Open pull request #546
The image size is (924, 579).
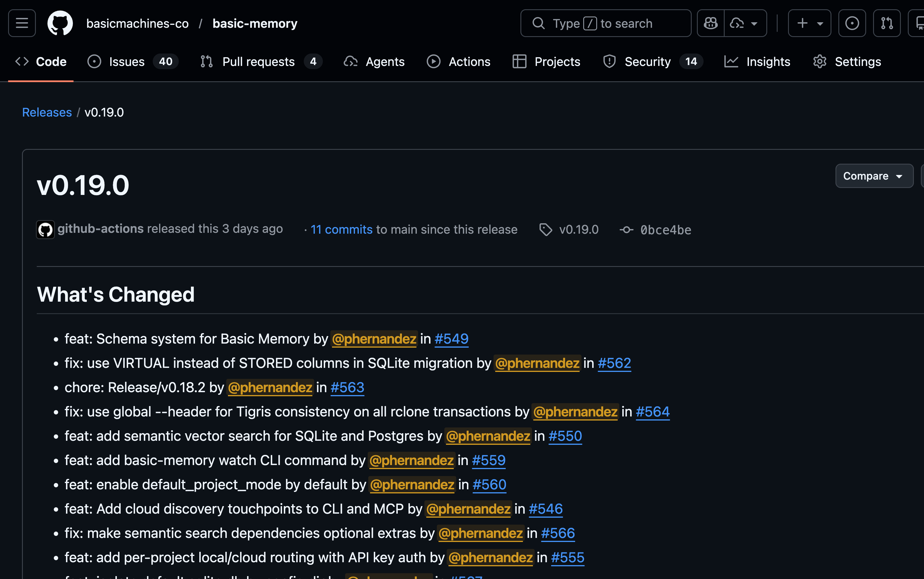pyautogui.click(x=546, y=509)
